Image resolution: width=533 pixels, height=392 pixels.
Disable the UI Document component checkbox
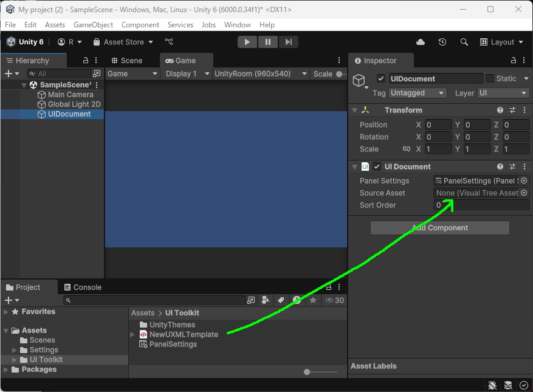[377, 167]
